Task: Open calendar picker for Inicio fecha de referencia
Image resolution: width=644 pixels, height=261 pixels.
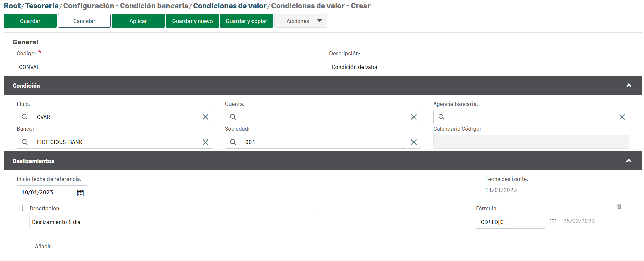Action: (x=80, y=193)
